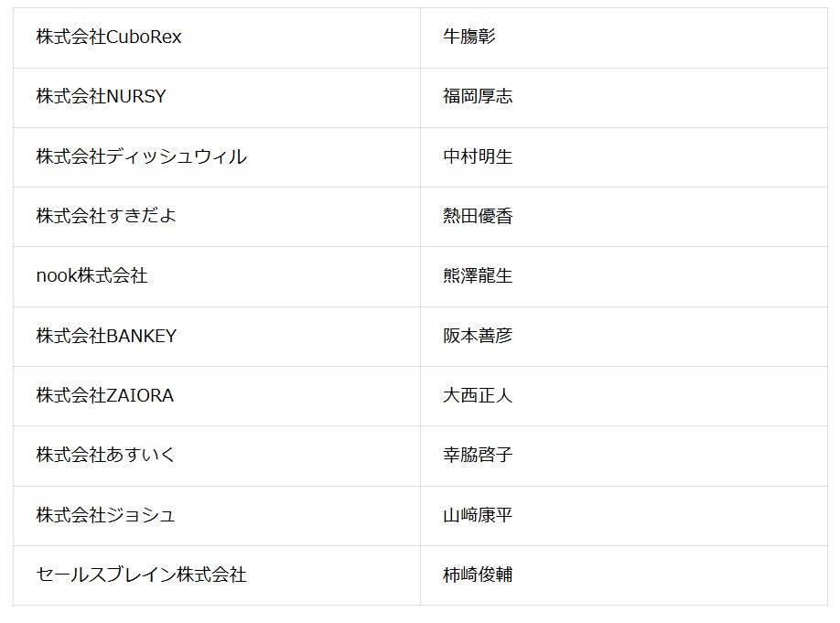This screenshot has height=623, width=840.
Task: Select the name 大西正人
Action: pos(478,395)
